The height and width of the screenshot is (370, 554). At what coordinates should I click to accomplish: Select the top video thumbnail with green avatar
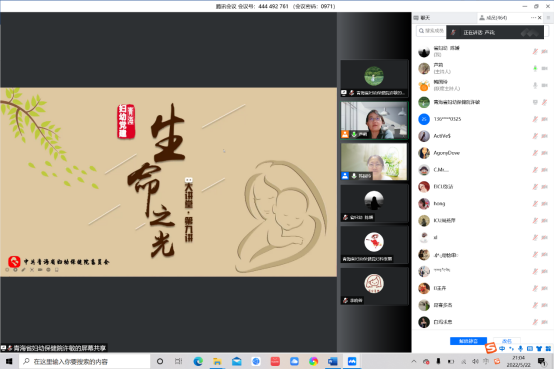coord(374,78)
